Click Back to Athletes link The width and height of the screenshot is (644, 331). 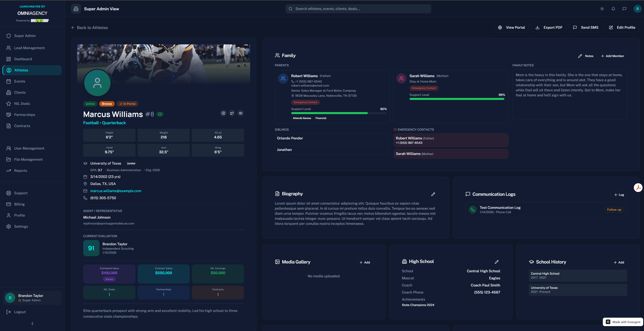pos(89,28)
